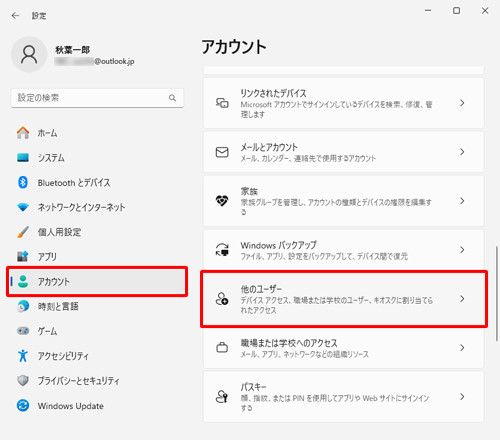Click the search magnifier icon
This screenshot has height=440, width=500.
[x=172, y=98]
